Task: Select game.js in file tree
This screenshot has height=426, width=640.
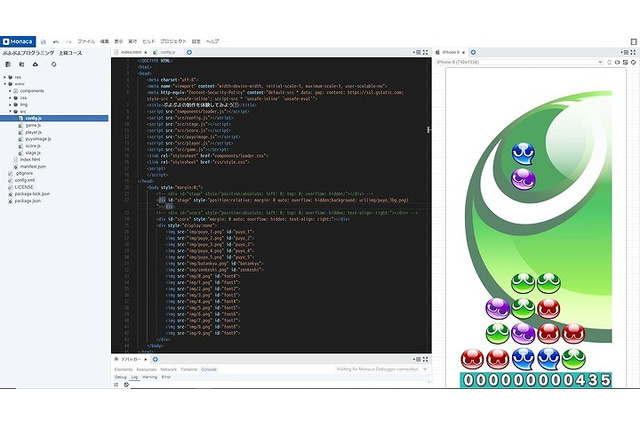Action: [x=33, y=125]
